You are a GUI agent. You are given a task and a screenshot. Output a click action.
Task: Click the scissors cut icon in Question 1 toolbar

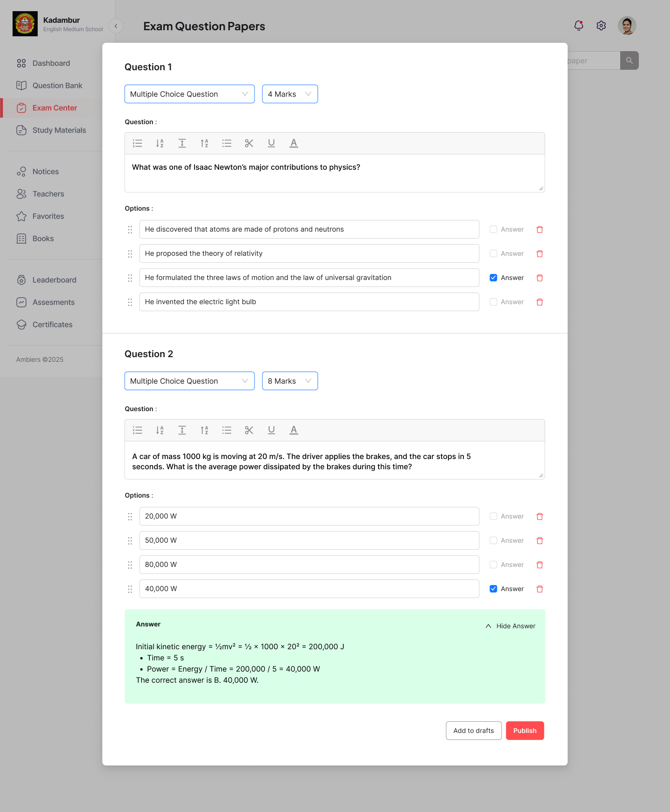[x=249, y=143]
